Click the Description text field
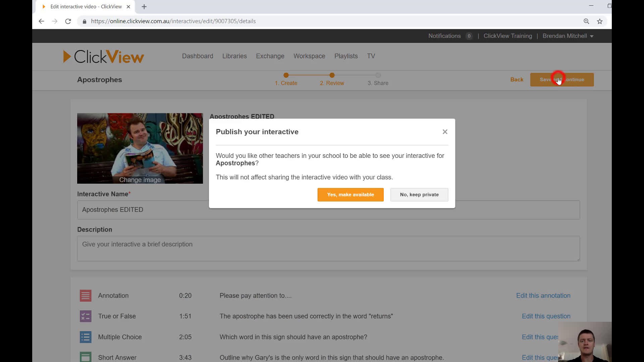Screen dimensions: 644x362 328,248
